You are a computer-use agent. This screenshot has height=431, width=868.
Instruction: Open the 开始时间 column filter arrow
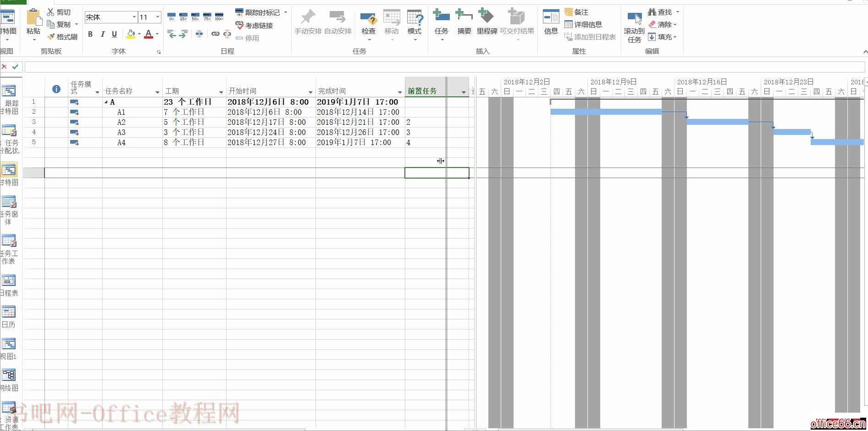coord(310,92)
